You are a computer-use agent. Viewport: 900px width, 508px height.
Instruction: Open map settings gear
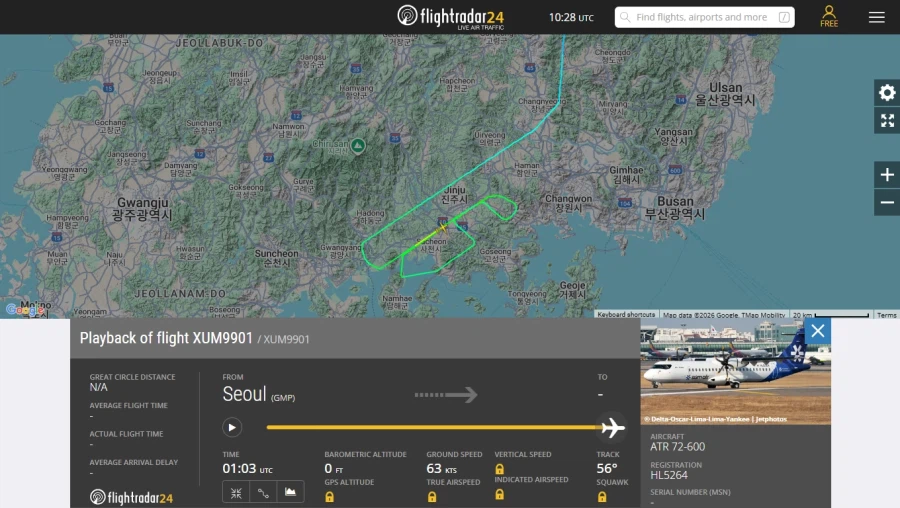click(887, 92)
